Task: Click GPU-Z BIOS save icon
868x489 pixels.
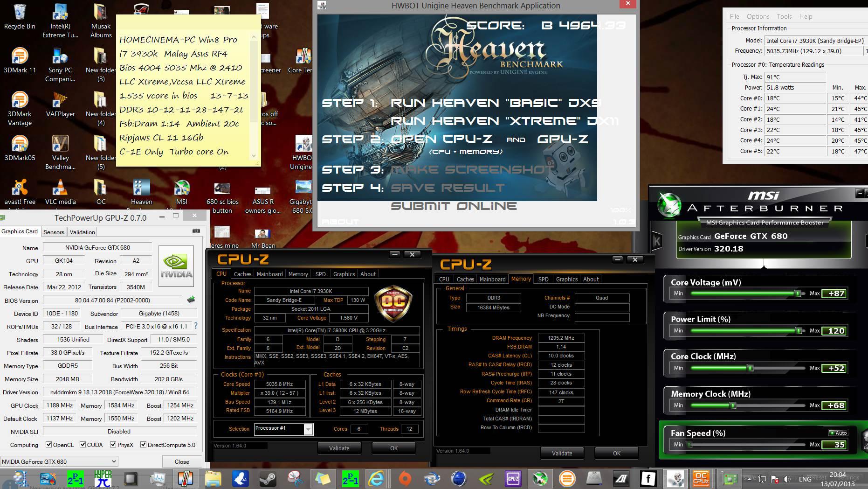Action: (191, 300)
